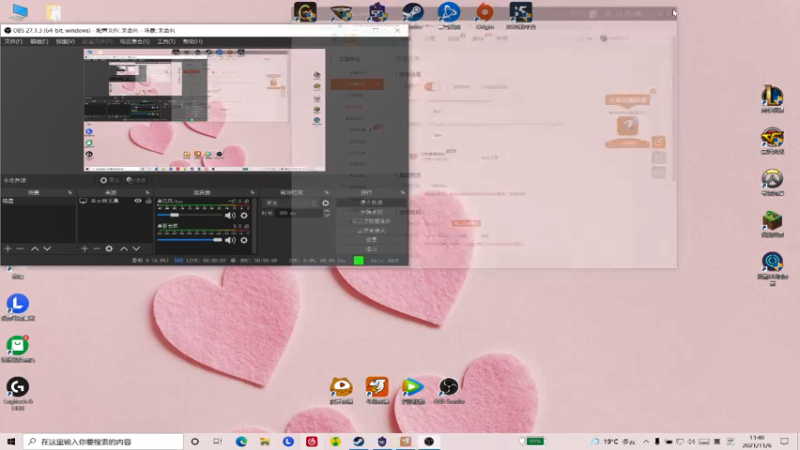The height and width of the screenshot is (450, 800).
Task: Open the OBS 编辑(E) menu
Action: 39,41
